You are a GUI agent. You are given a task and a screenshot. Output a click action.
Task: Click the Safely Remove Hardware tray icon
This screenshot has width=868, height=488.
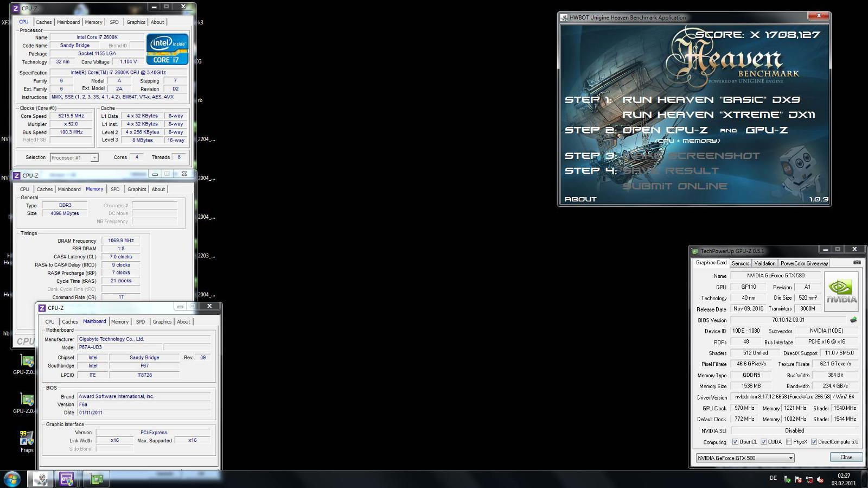(787, 479)
